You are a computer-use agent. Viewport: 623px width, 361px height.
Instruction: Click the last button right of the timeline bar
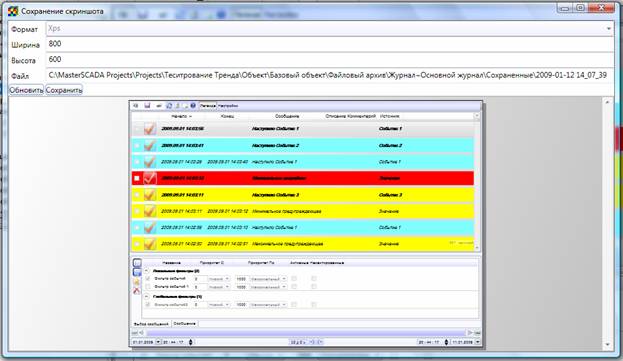[x=477, y=332]
